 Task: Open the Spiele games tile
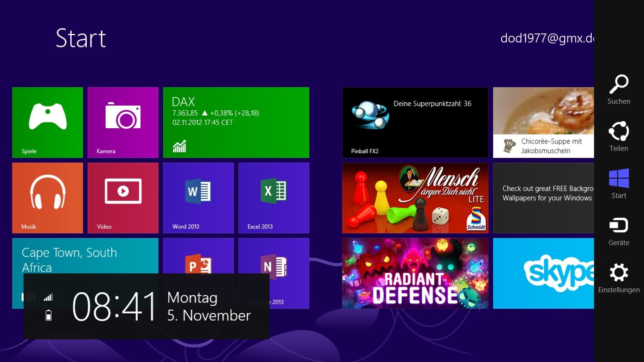click(47, 122)
